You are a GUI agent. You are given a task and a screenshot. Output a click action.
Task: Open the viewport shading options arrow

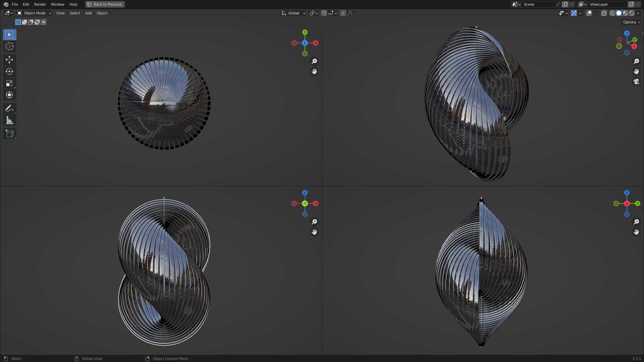pos(638,13)
